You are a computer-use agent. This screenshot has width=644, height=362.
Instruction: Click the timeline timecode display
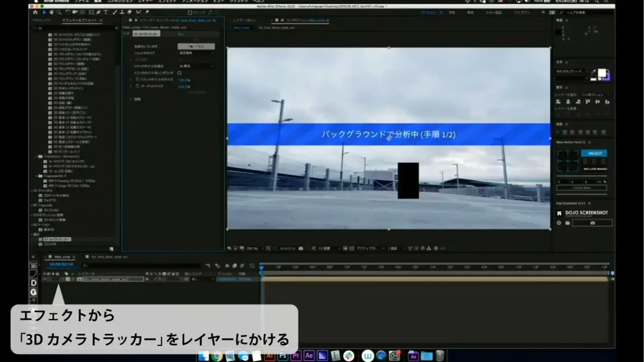point(61,264)
